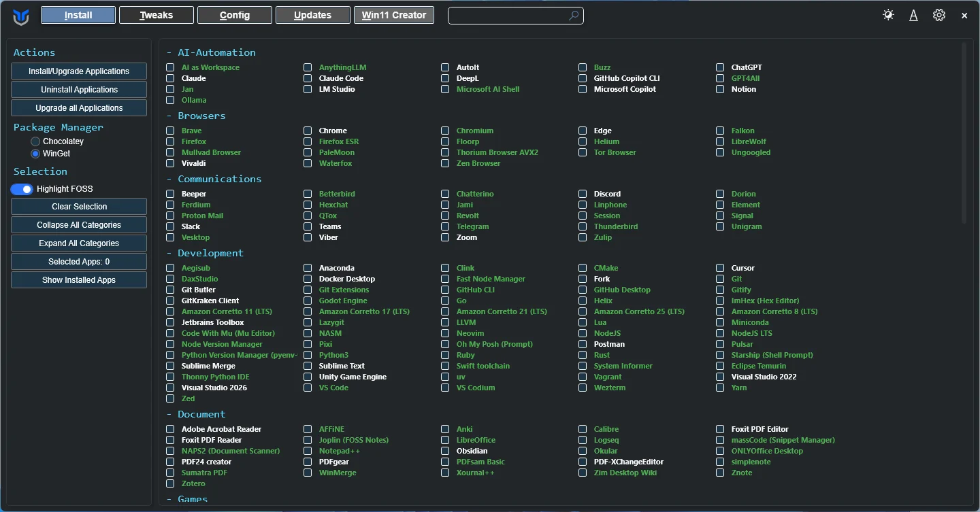The width and height of the screenshot is (980, 512).
Task: Check the Discord checkbox
Action: pyautogui.click(x=583, y=194)
